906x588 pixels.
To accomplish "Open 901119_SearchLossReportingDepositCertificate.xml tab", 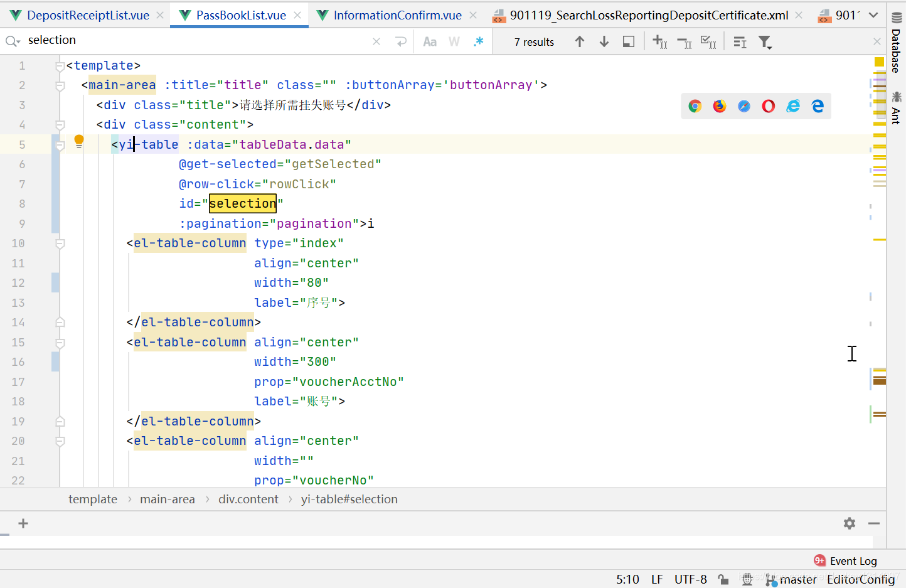I will (x=649, y=15).
